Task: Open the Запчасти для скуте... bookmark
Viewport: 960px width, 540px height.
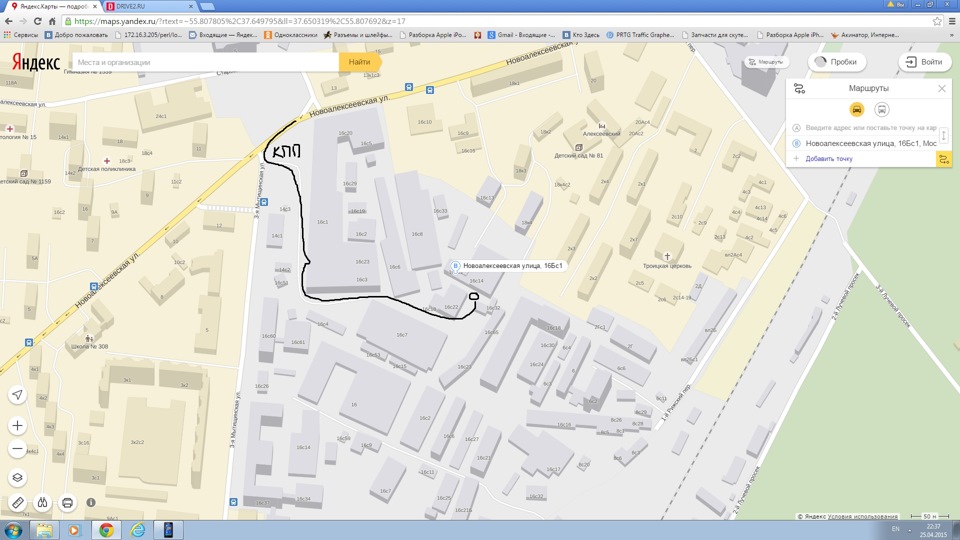Action: coord(715,35)
